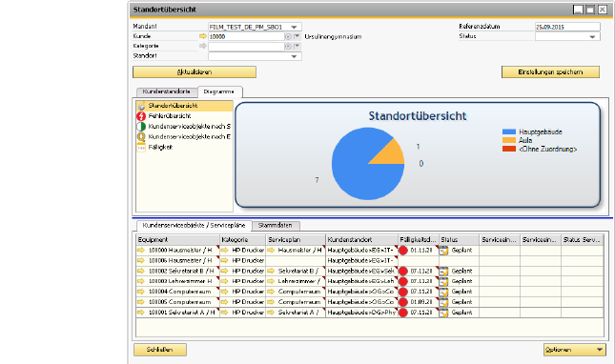Click the Referenzdatum date field
Viewport: 615px width, 364px height.
(567, 27)
